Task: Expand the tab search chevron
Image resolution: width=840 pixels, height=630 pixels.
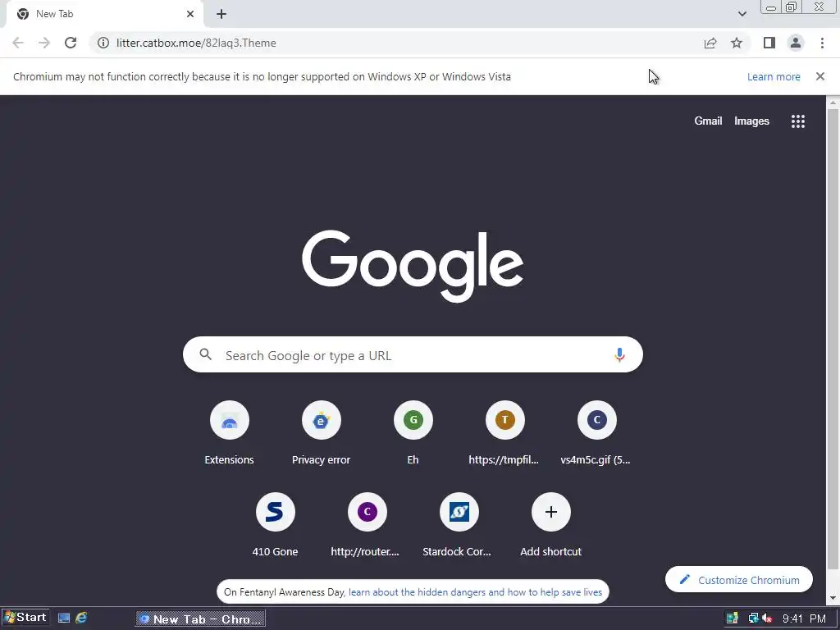Action: point(742,14)
